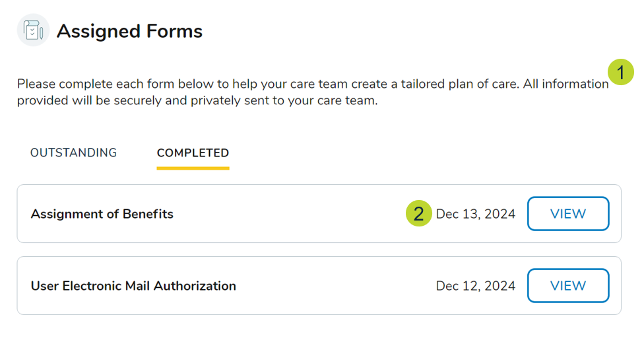The height and width of the screenshot is (344, 644).
Task: Click the User Electronic Mail Authorization title
Action: click(x=133, y=286)
